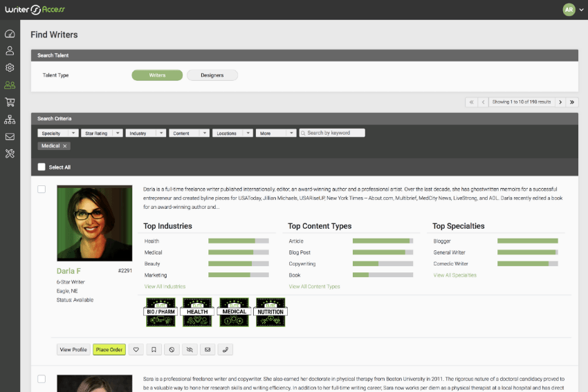Click the WriterAccess logo
The width and height of the screenshot is (588, 392).
[35, 10]
